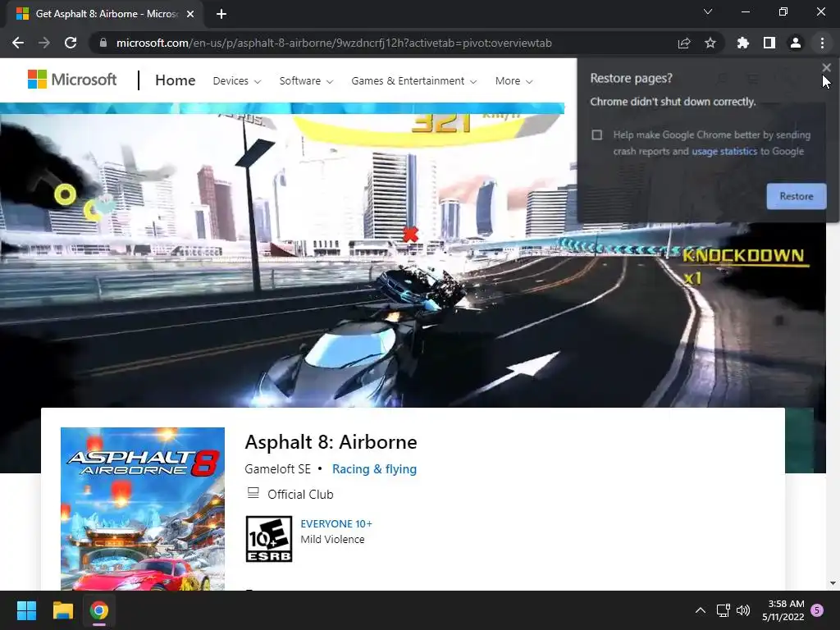Open the volume tray icon
The width and height of the screenshot is (840, 630).
[x=743, y=610]
